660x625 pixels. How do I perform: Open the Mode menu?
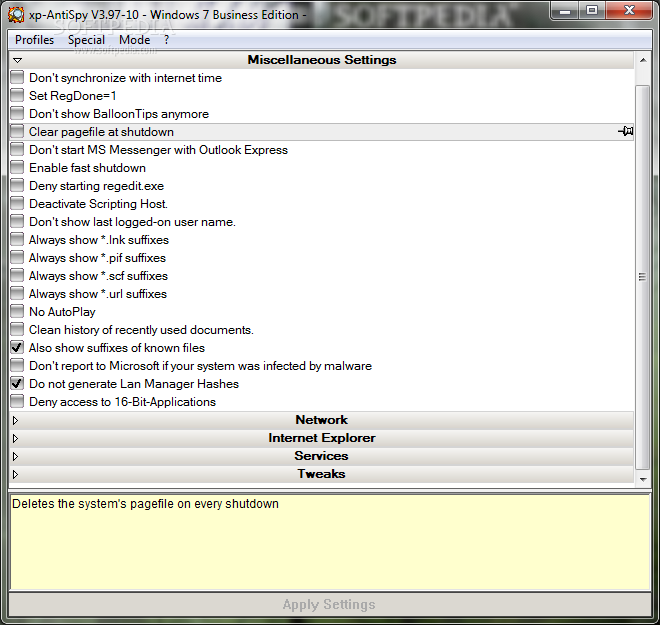pos(135,40)
